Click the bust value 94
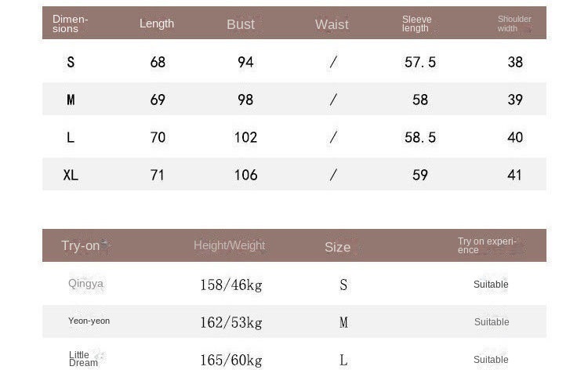The width and height of the screenshot is (588, 370). click(x=245, y=62)
